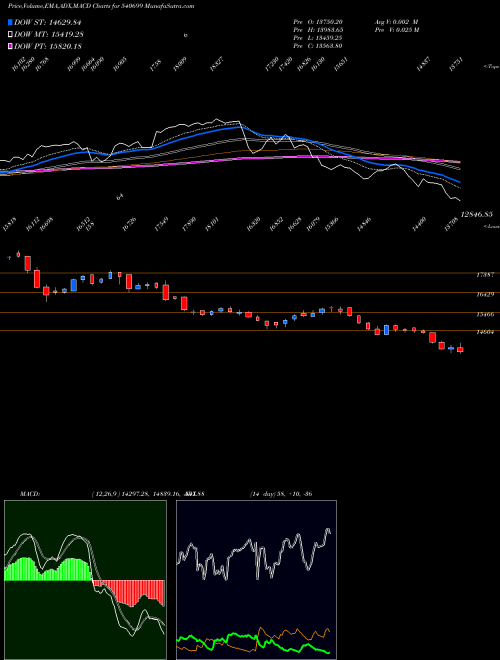Click the green MACD histogram bars
Image resolution: width=500 pixels, height=660 pixels.
point(48,570)
